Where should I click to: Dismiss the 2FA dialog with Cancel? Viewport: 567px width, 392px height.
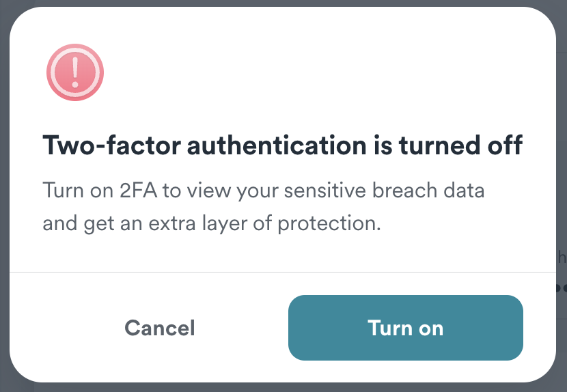(x=160, y=328)
